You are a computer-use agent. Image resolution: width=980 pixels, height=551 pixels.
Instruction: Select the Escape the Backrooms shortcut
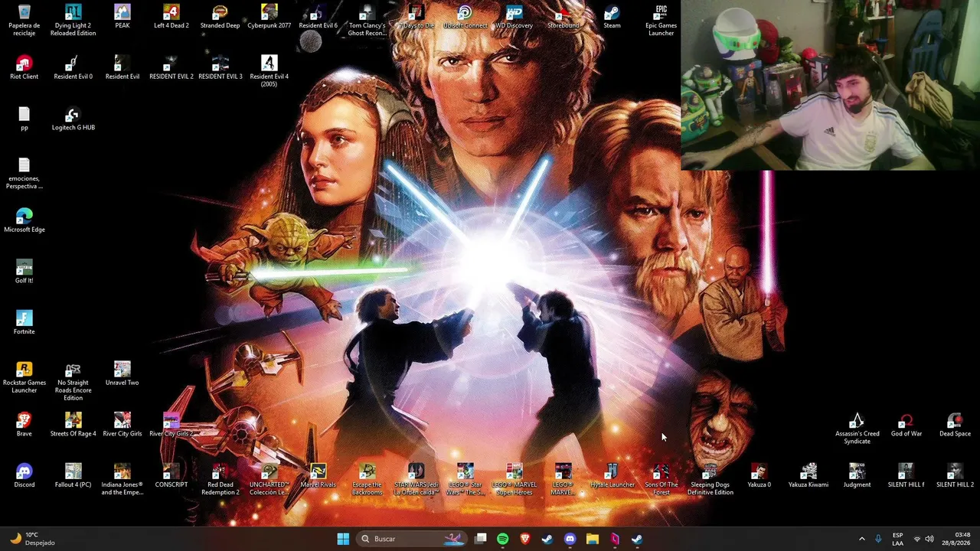pos(367,479)
